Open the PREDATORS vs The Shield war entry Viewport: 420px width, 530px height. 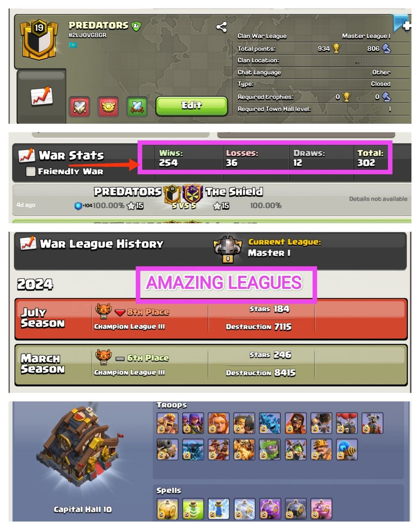(x=212, y=199)
